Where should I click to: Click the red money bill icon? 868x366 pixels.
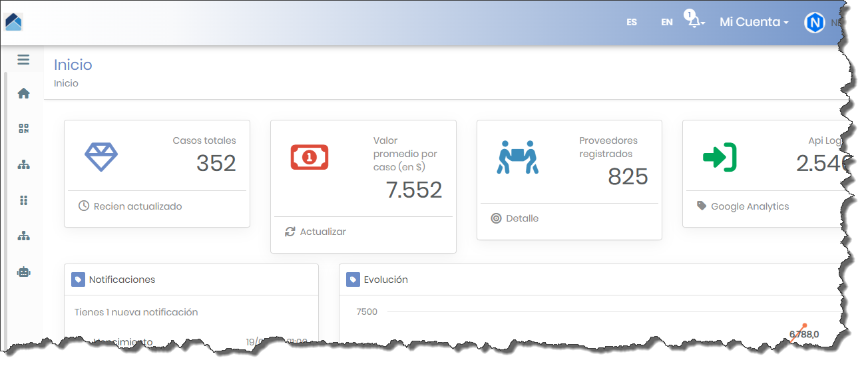point(309,157)
